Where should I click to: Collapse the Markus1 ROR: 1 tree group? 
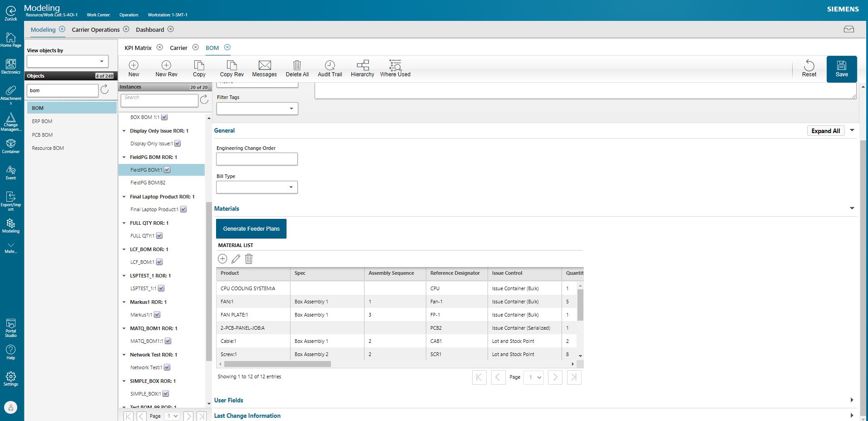124,302
